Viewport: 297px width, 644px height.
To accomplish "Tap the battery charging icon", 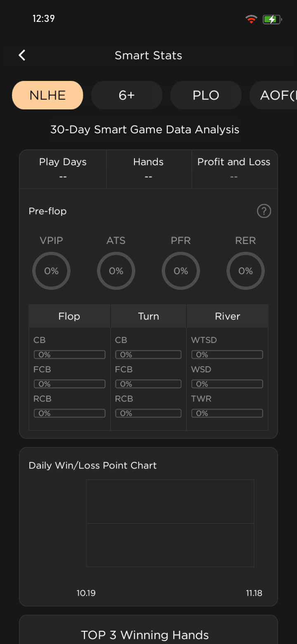I will coord(272,19).
